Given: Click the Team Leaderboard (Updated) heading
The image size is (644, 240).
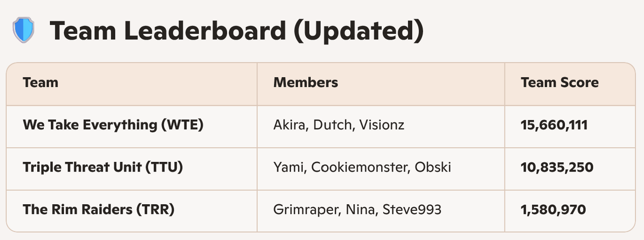Looking at the screenshot, I should 236,31.
